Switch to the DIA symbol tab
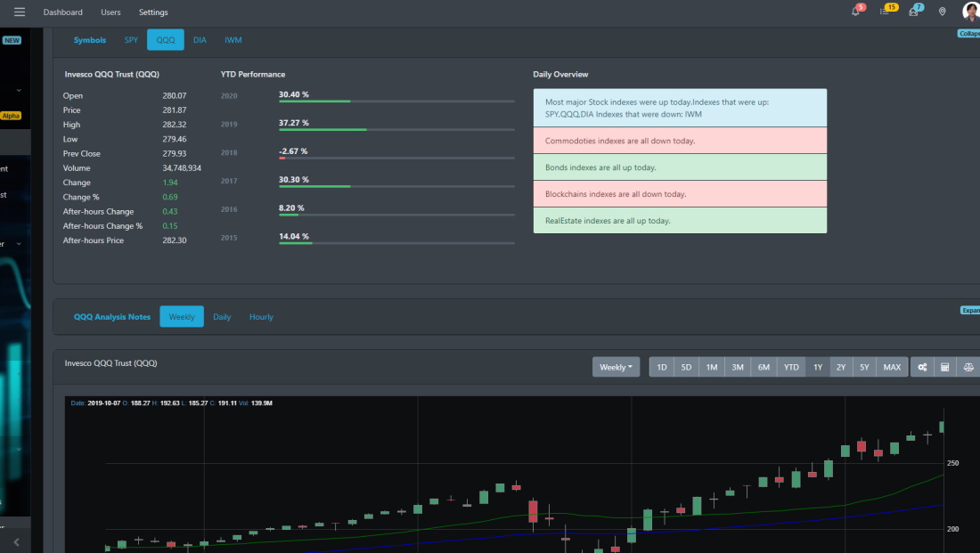980x553 pixels. (200, 39)
